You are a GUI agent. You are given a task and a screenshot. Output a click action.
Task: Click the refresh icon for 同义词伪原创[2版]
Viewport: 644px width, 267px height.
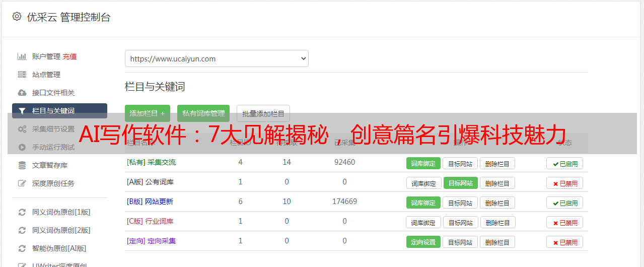coord(22,230)
